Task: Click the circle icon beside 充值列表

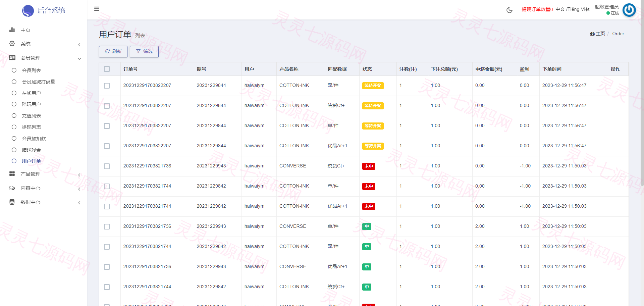Action: click(14, 115)
